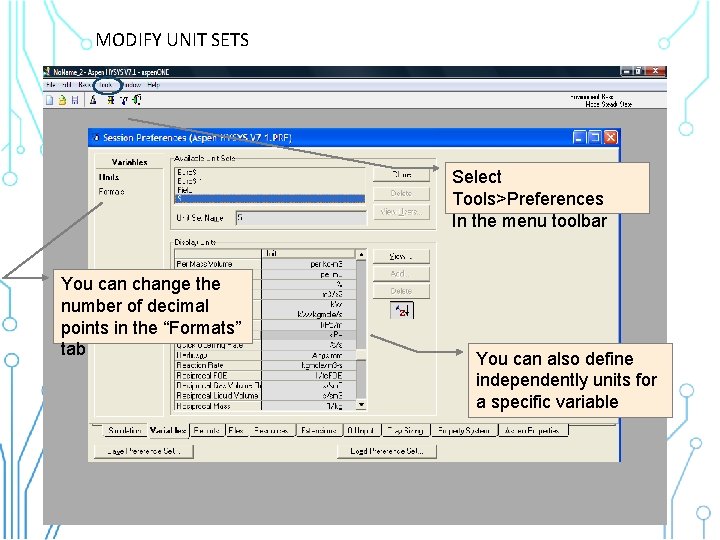720x540 pixels.
Task: Switch to the Variables tab
Action: coord(168,430)
